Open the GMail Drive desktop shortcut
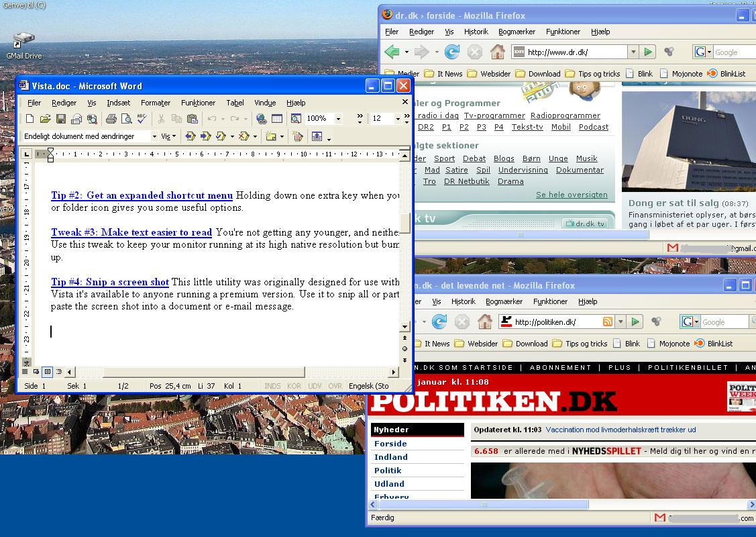Viewport: 756px width, 537px height. tap(23, 46)
